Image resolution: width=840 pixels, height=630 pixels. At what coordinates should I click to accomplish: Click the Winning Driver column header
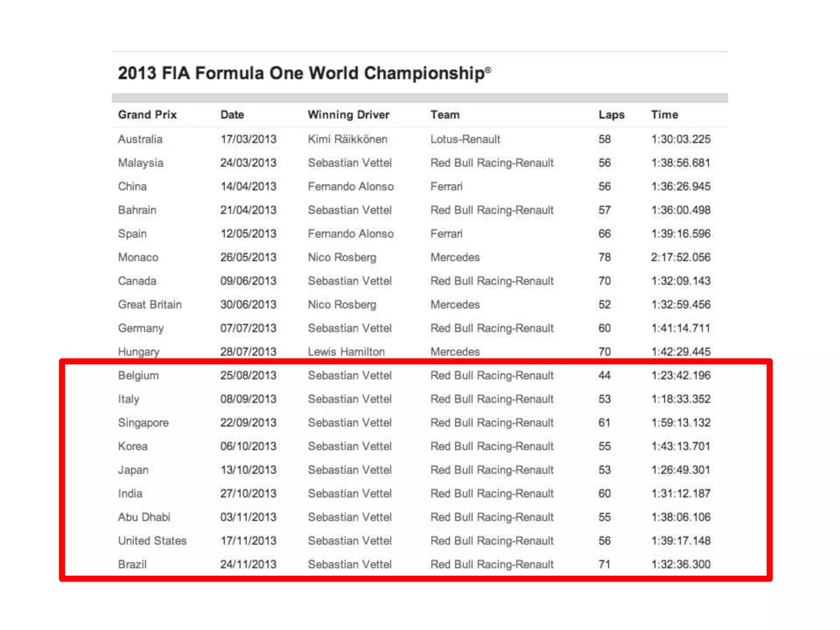pyautogui.click(x=349, y=114)
